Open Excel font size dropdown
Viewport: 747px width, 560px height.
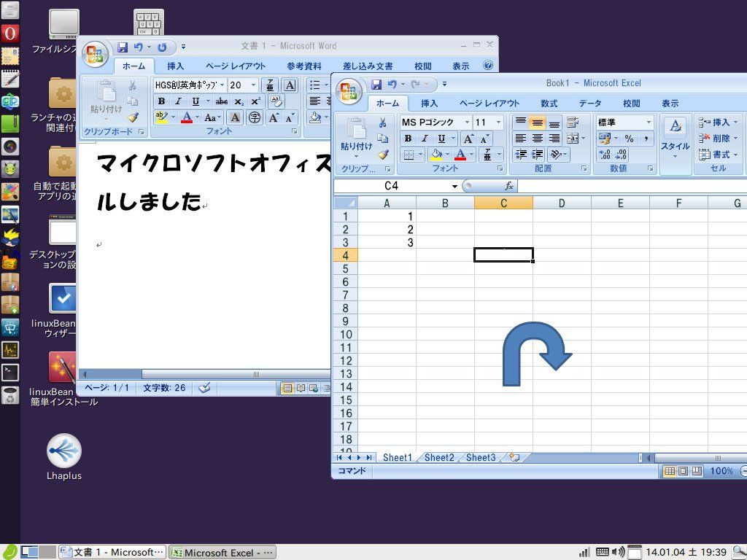tap(499, 122)
